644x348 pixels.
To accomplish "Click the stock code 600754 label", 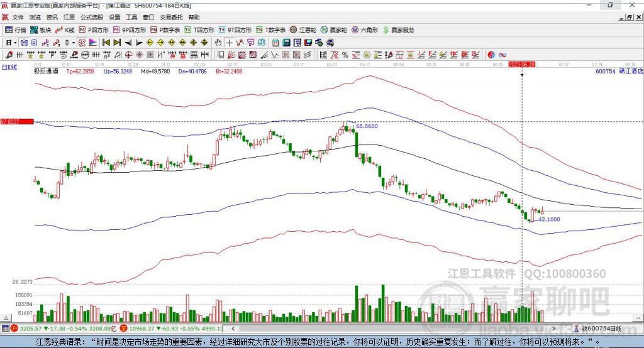I will pyautogui.click(x=606, y=71).
